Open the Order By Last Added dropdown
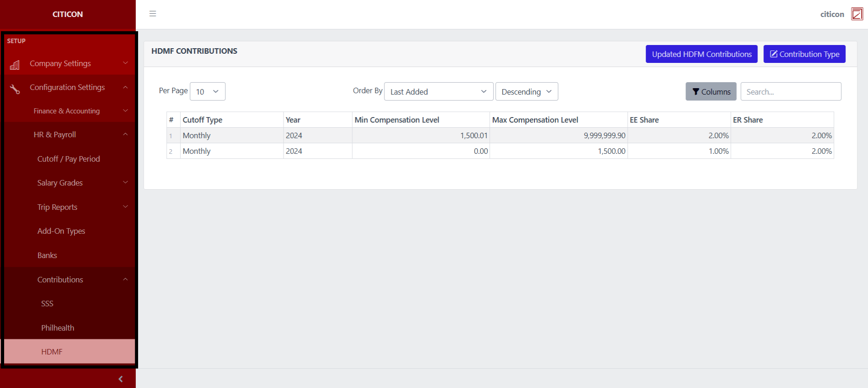This screenshot has height=388, width=868. coord(438,91)
